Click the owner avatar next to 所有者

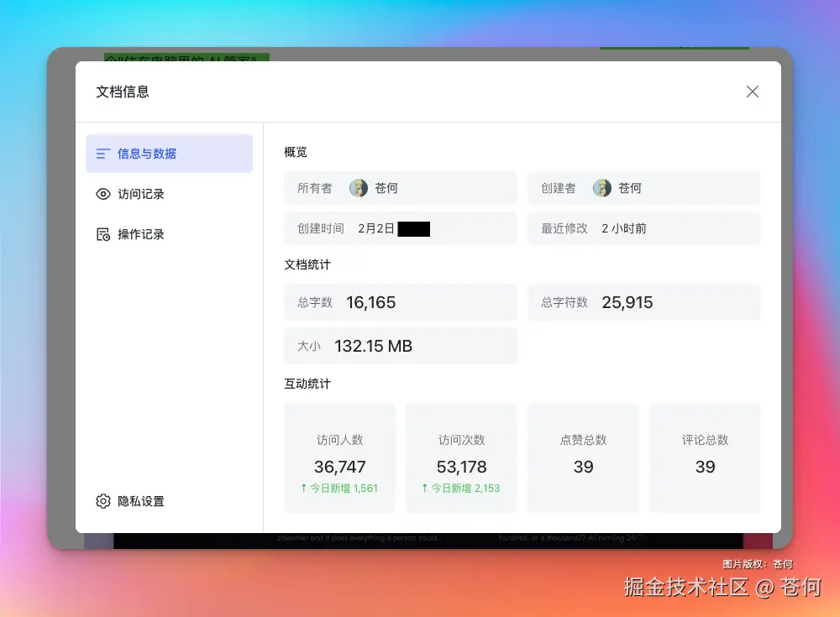(x=360, y=188)
